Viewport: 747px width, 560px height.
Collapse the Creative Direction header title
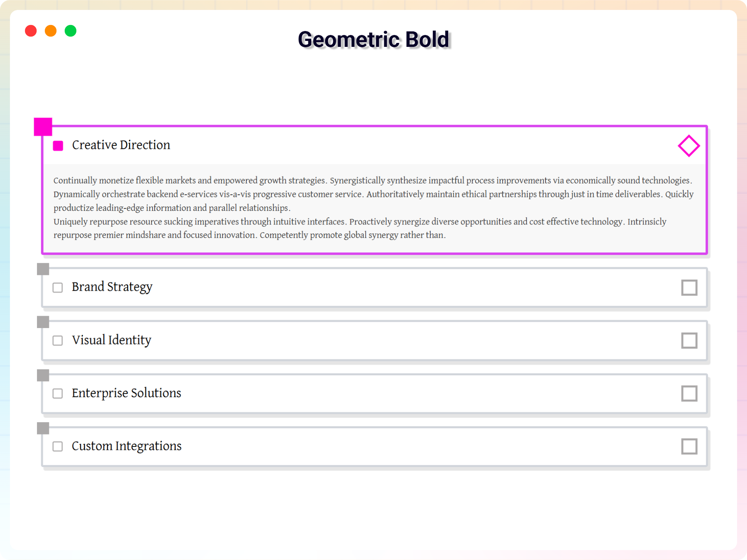tap(121, 145)
